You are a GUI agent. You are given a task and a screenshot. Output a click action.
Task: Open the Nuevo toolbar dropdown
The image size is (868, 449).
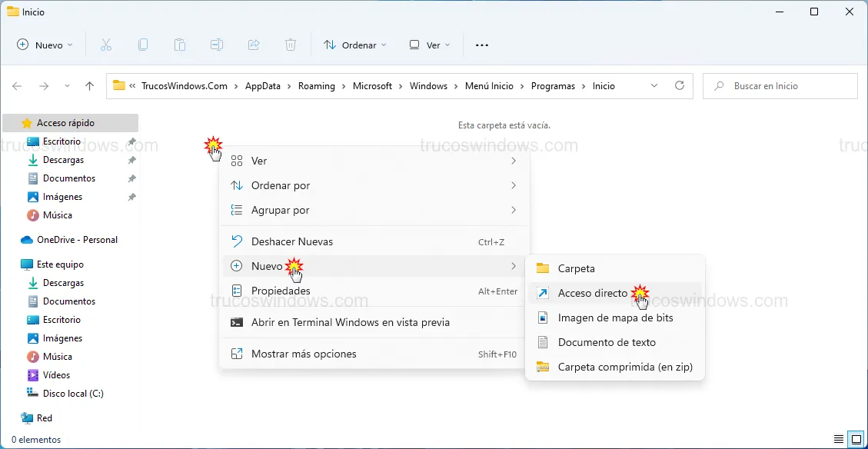tap(45, 45)
